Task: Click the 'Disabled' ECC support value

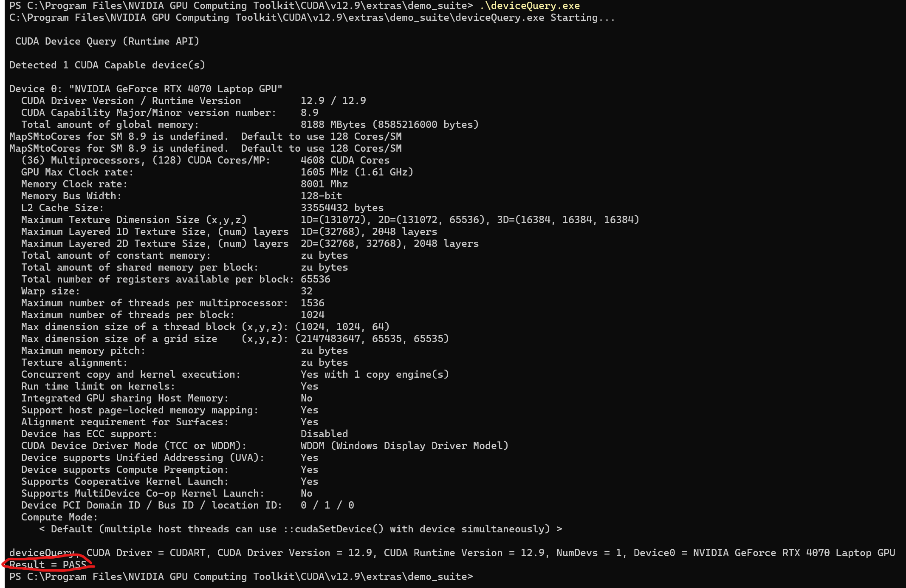Action: coord(324,434)
